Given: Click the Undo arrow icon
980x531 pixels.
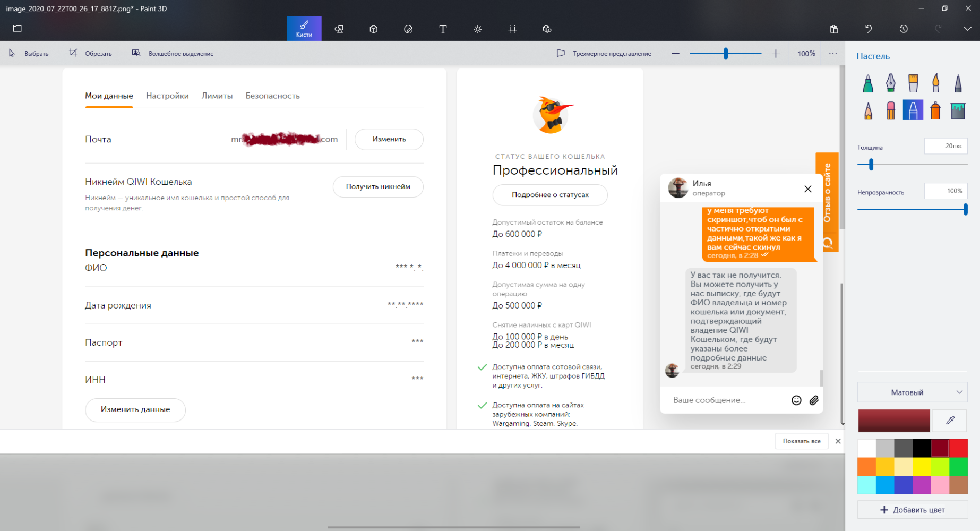Looking at the screenshot, I should (869, 29).
